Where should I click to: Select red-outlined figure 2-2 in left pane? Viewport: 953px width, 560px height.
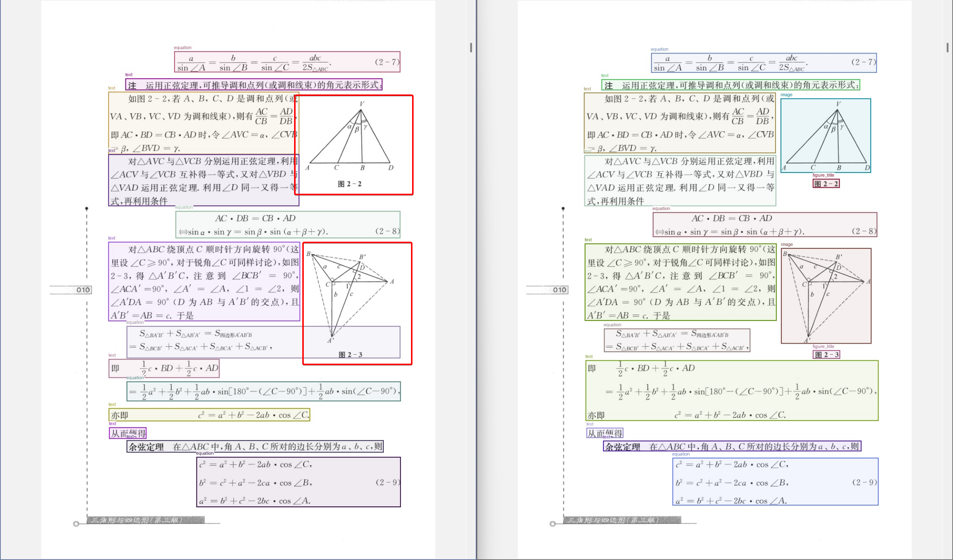[x=354, y=145]
